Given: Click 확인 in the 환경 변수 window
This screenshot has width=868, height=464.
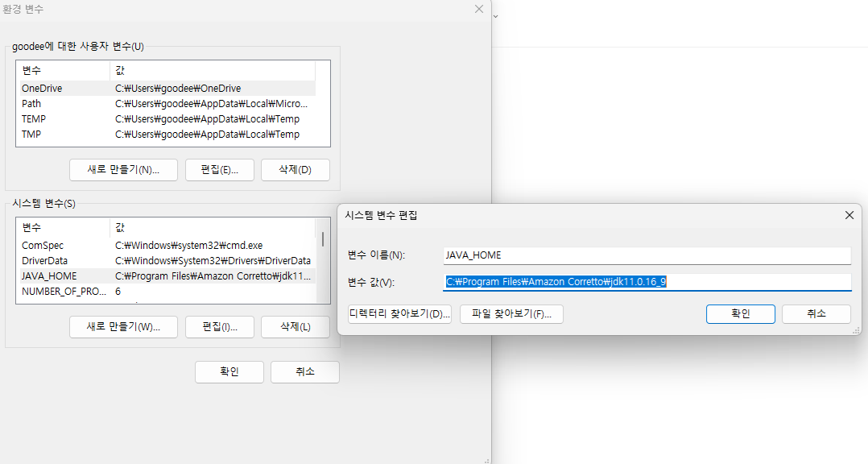Looking at the screenshot, I should (x=229, y=372).
